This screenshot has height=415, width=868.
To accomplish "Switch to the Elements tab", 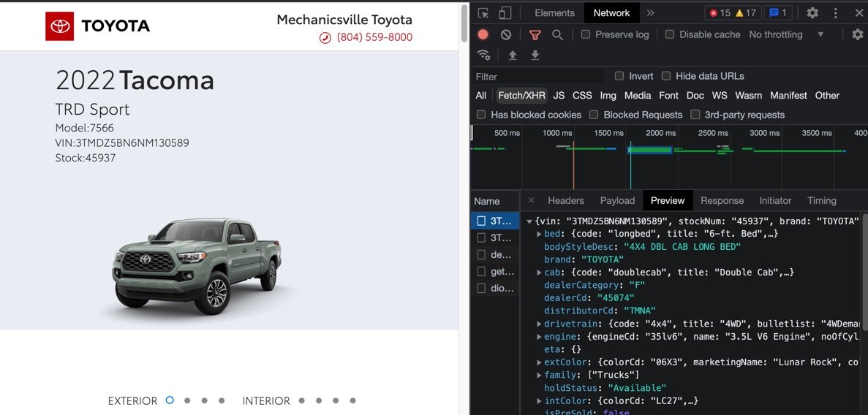I will pyautogui.click(x=555, y=12).
